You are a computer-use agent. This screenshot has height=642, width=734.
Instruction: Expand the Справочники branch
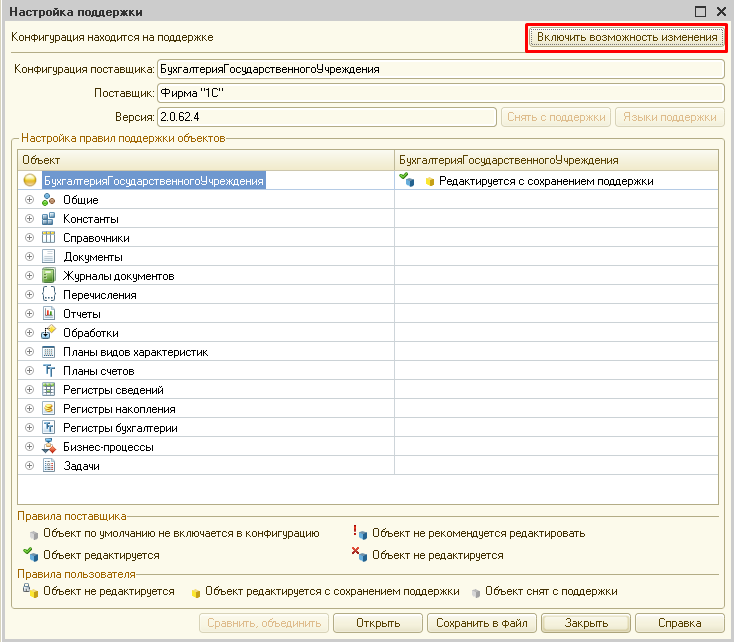pyautogui.click(x=29, y=238)
